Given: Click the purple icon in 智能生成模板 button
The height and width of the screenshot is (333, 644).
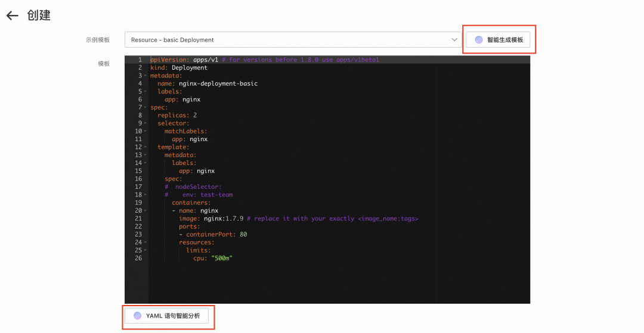Looking at the screenshot, I should 479,40.
